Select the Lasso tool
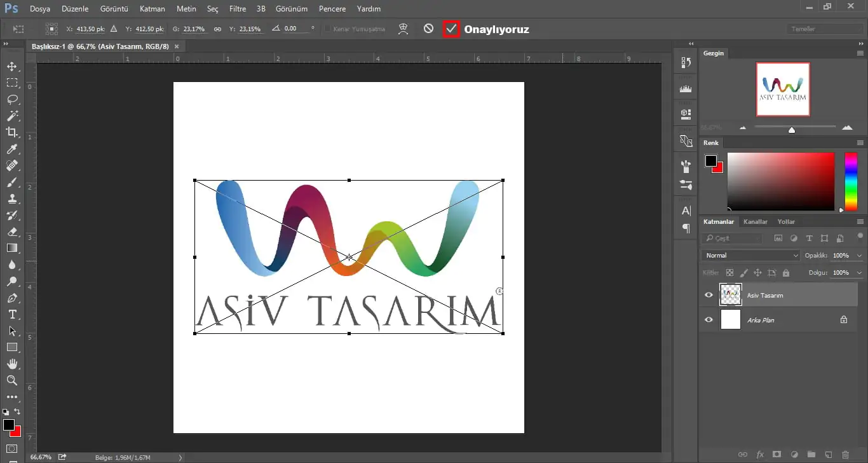 pyautogui.click(x=11, y=99)
